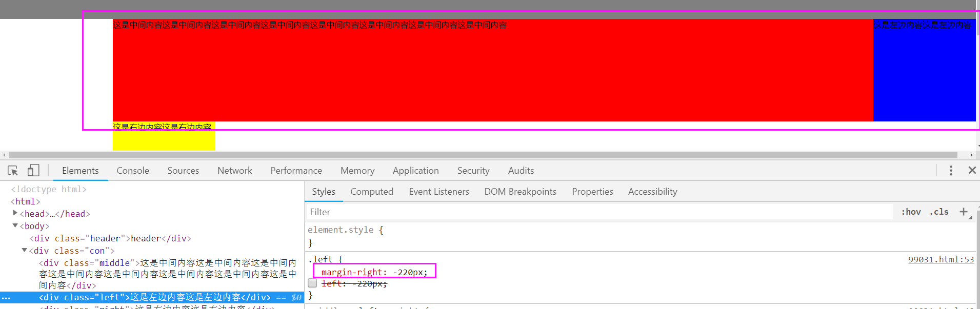Viewport: 980px width, 309px height.
Task: Open the Application tab
Action: pyautogui.click(x=416, y=171)
